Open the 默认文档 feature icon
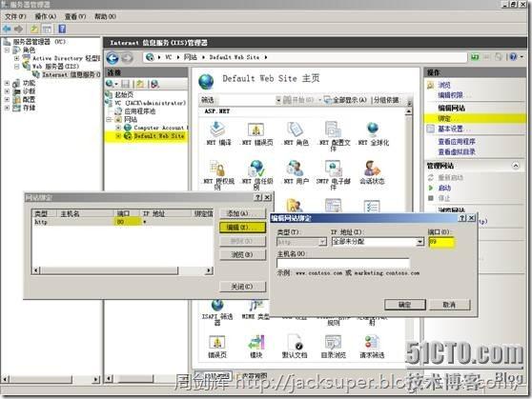This screenshot has height=399, width=532. coord(295,347)
